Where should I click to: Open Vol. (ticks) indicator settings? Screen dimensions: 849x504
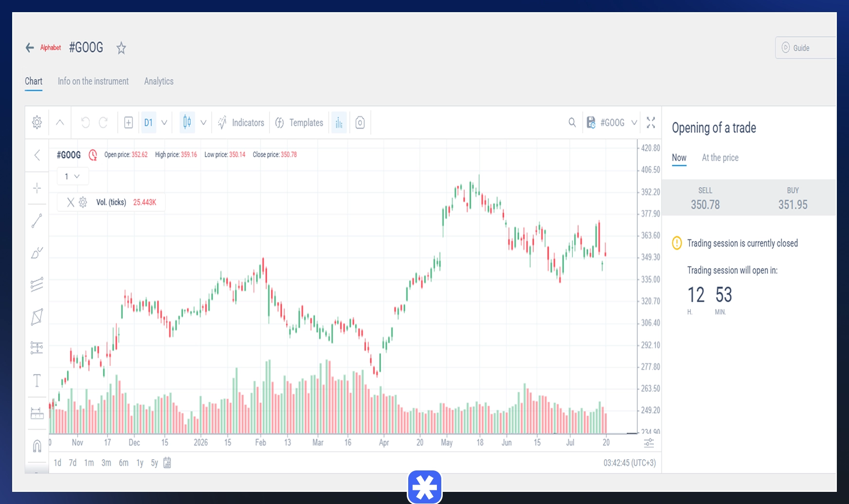(x=83, y=202)
